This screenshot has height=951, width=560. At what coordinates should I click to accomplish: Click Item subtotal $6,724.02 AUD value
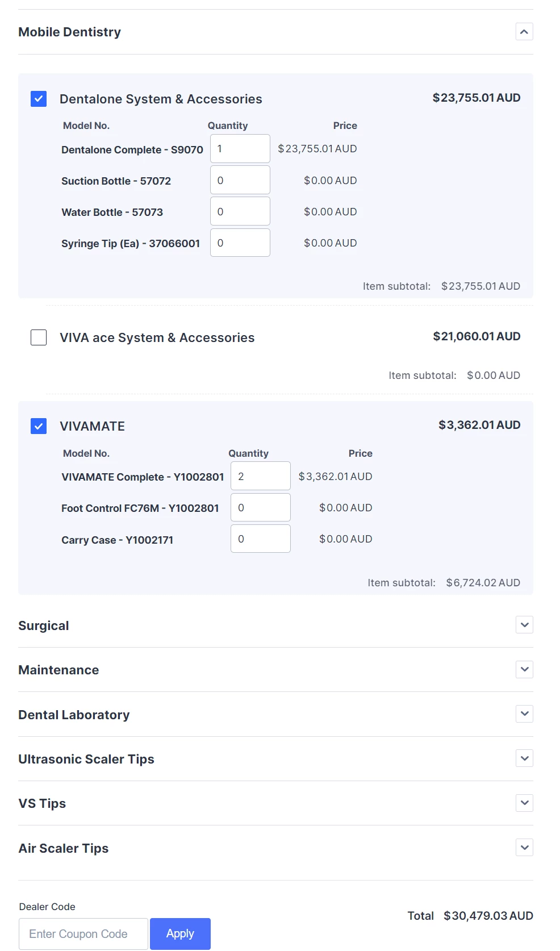tap(483, 582)
